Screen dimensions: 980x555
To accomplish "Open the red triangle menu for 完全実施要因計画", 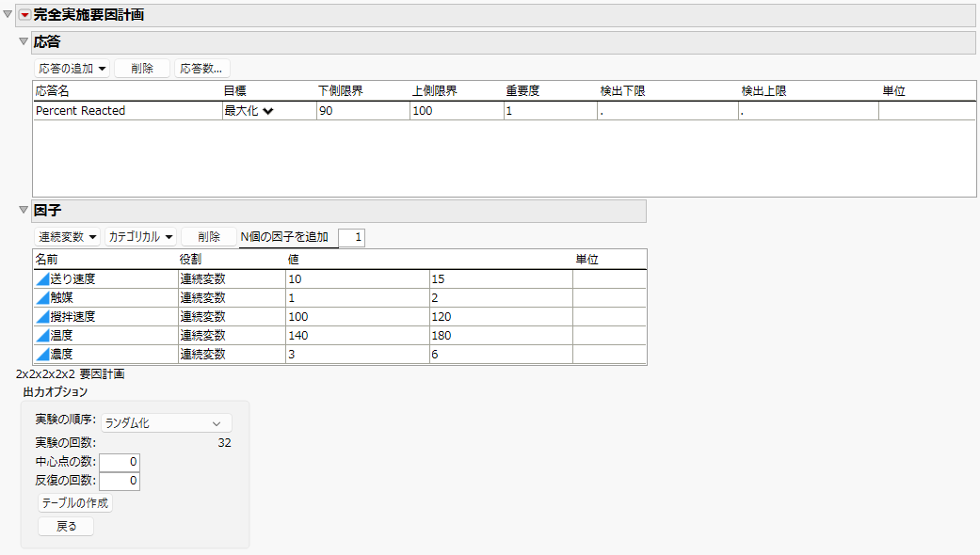I will pyautogui.click(x=25, y=15).
